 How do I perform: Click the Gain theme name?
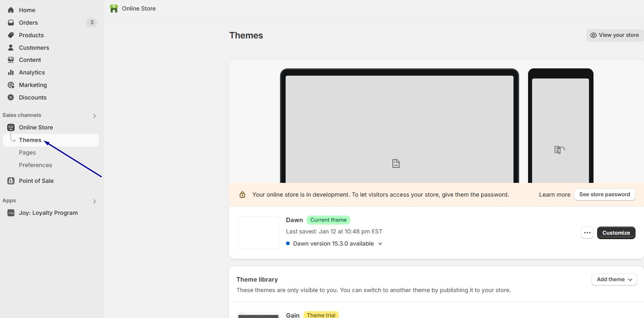293,315
